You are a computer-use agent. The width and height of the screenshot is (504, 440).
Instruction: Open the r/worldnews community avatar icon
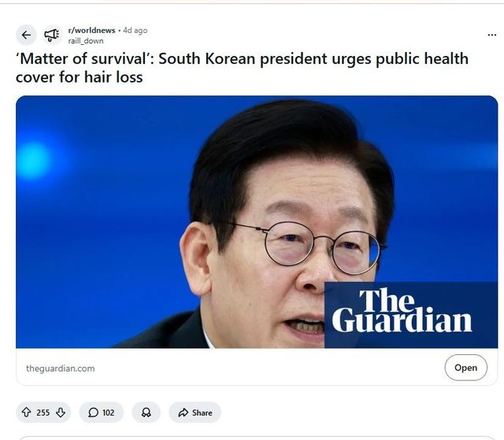tap(52, 35)
